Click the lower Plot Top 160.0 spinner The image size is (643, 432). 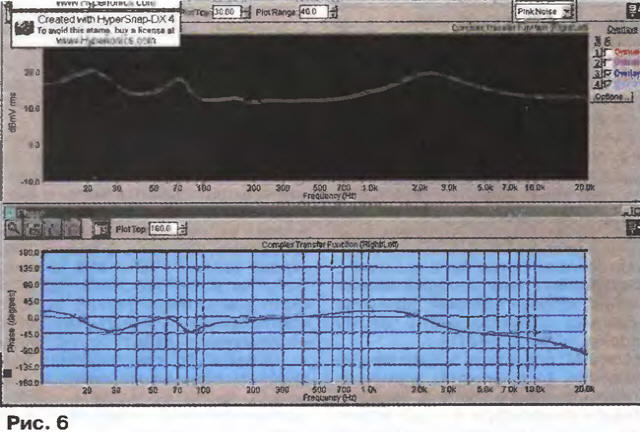tap(188, 229)
